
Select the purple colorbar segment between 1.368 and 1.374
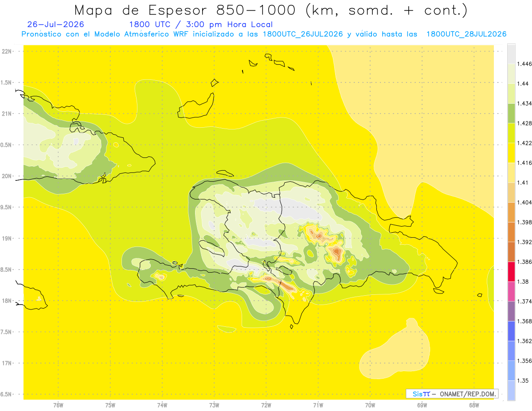[511, 311]
